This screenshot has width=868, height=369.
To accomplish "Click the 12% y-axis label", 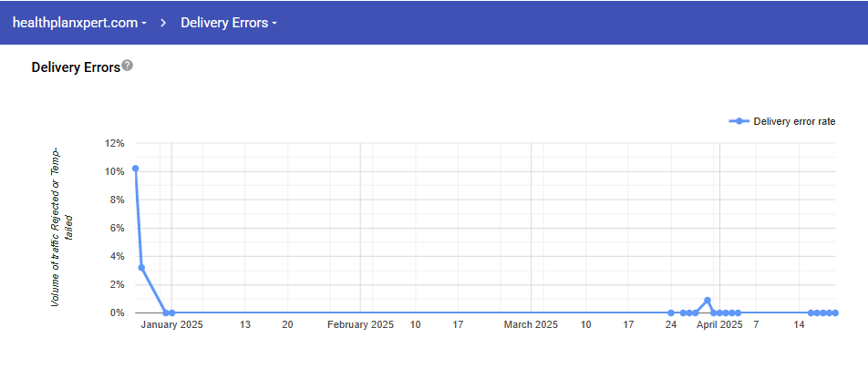I will pyautogui.click(x=115, y=143).
